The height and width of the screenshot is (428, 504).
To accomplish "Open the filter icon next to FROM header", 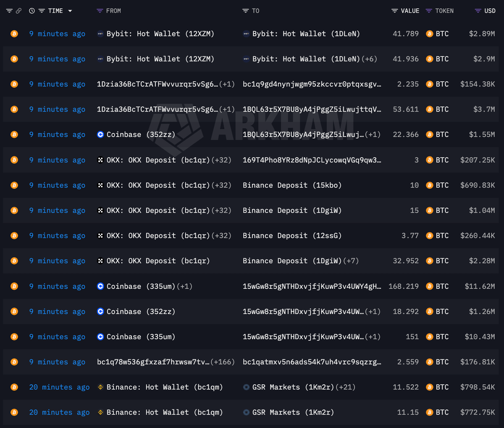I will click(100, 11).
